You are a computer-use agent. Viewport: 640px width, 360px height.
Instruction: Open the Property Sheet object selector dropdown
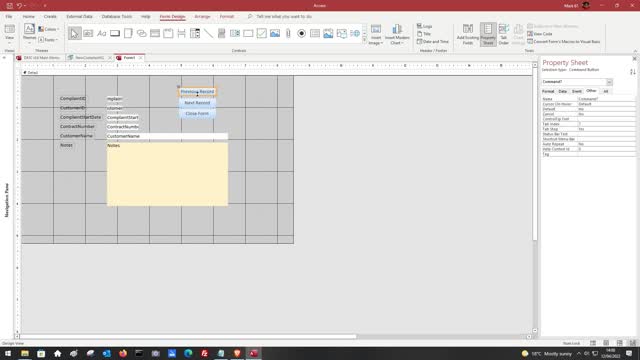pos(609,82)
